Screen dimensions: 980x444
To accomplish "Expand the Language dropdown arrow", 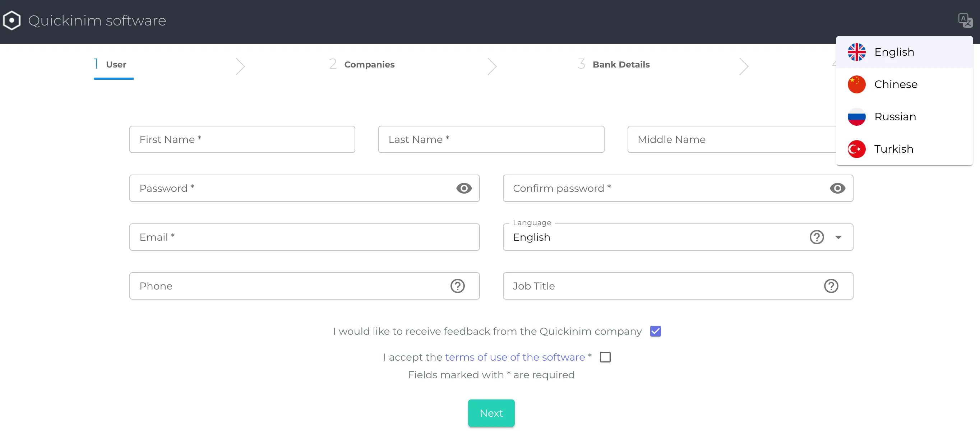I will pos(839,237).
